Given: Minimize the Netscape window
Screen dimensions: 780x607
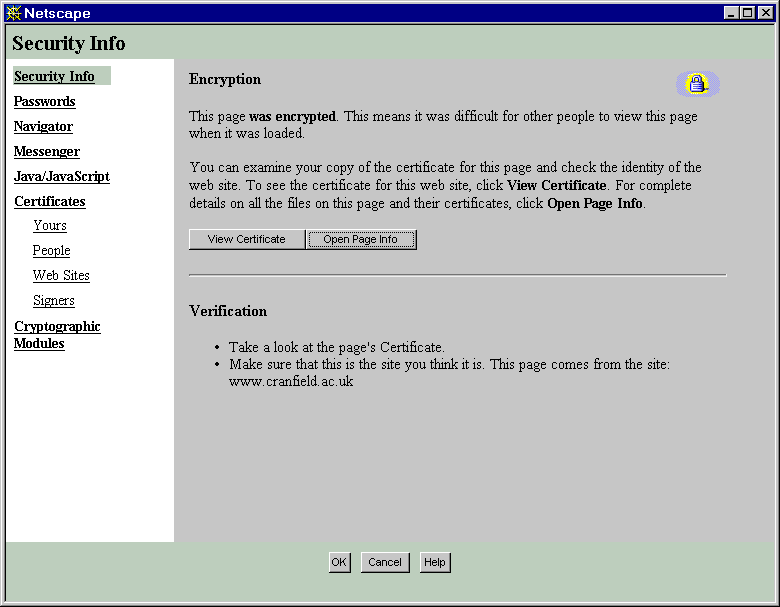Looking at the screenshot, I should coord(731,13).
